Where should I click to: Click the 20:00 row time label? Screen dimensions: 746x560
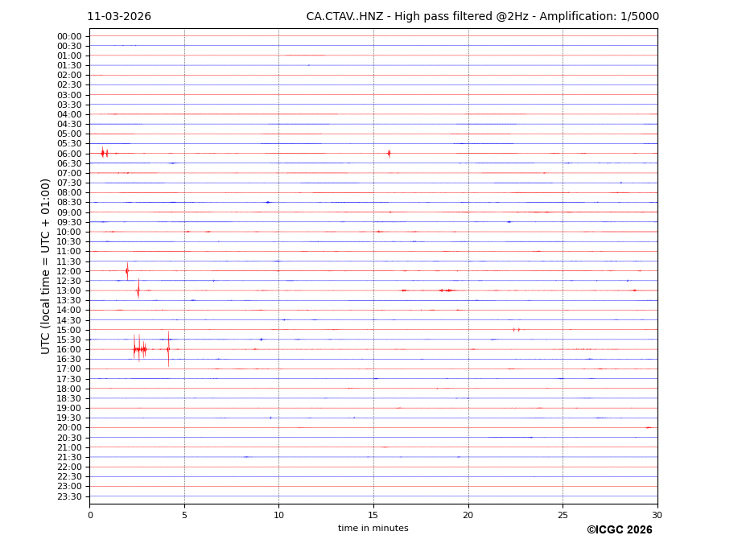pyautogui.click(x=69, y=428)
